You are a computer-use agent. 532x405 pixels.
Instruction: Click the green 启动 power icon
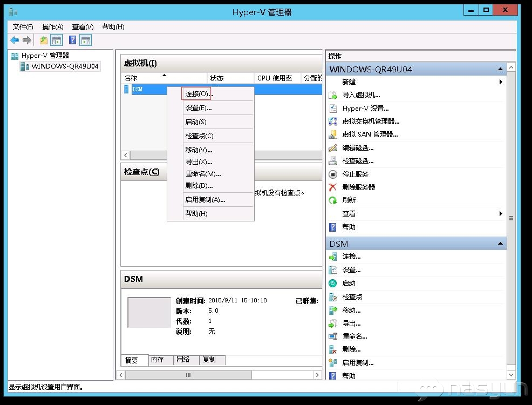[x=333, y=283]
